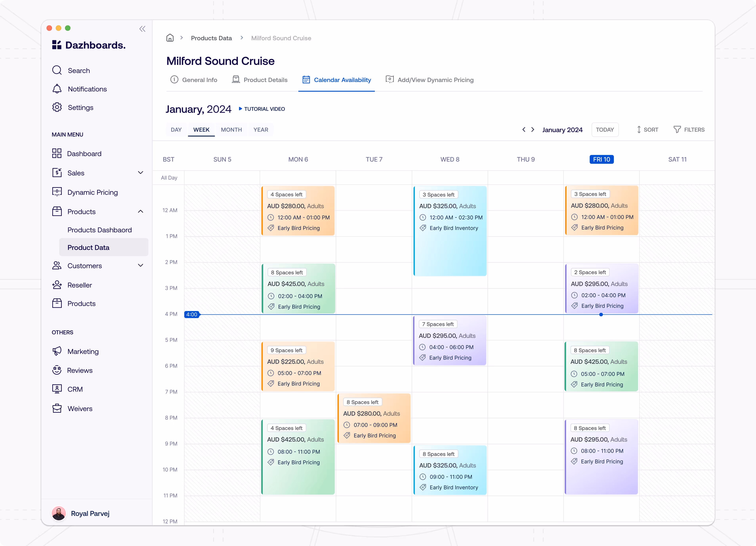Open the Tutorial Video link
Viewport: 756px width, 546px height.
262,109
